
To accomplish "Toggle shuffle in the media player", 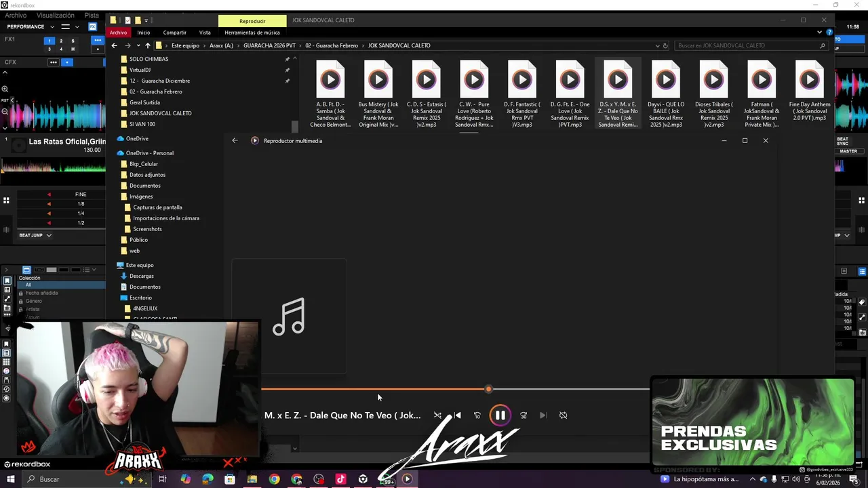I will tap(437, 415).
